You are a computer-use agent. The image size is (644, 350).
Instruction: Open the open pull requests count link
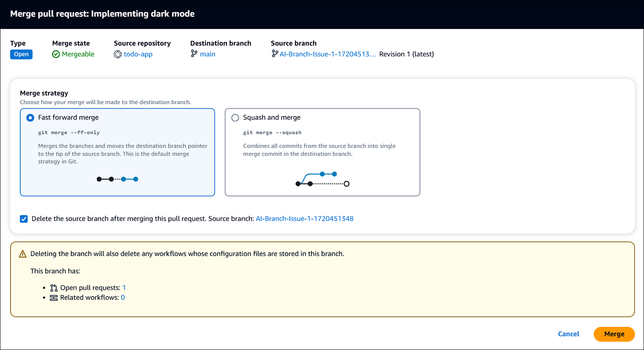124,288
